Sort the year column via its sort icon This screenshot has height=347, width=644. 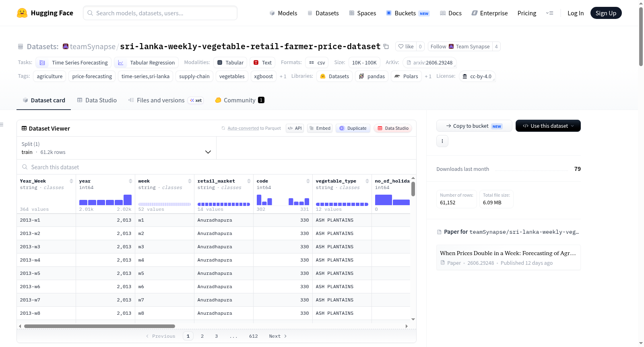[x=130, y=181]
